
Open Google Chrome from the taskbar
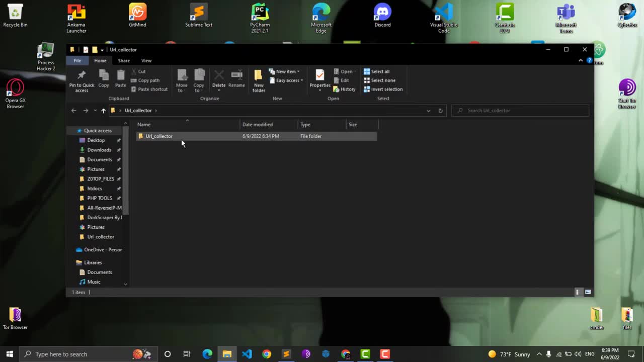tap(266, 354)
